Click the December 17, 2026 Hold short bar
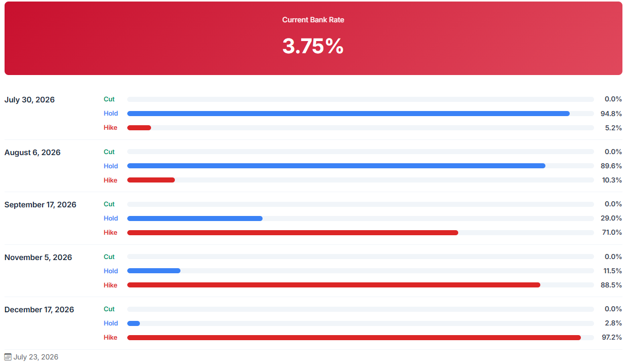627x364 pixels. click(x=133, y=323)
